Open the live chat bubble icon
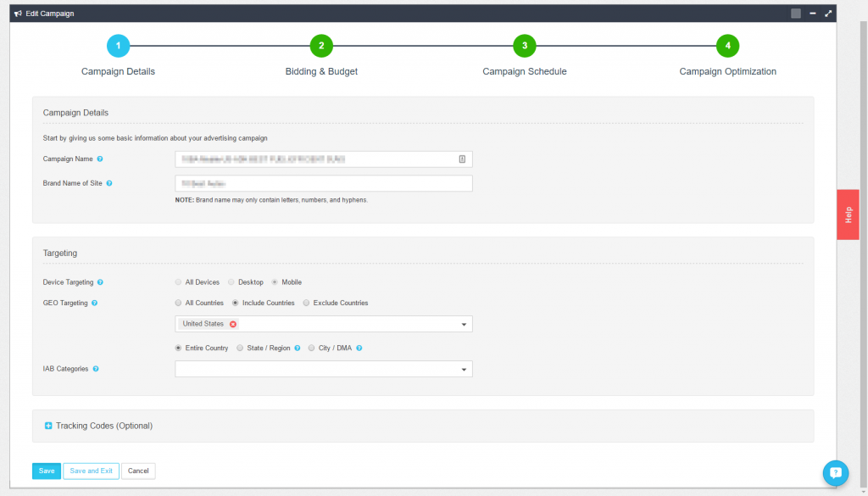The width and height of the screenshot is (868, 496). (x=835, y=473)
